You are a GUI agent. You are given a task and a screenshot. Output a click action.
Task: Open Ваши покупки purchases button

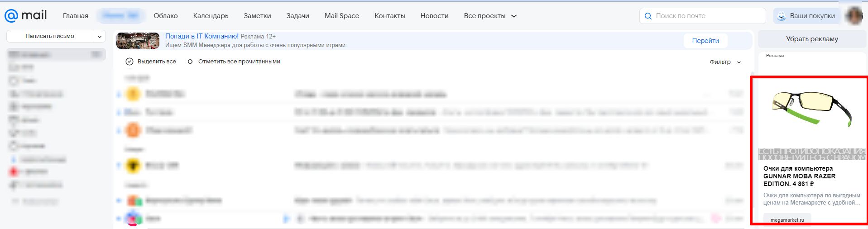[806, 16]
